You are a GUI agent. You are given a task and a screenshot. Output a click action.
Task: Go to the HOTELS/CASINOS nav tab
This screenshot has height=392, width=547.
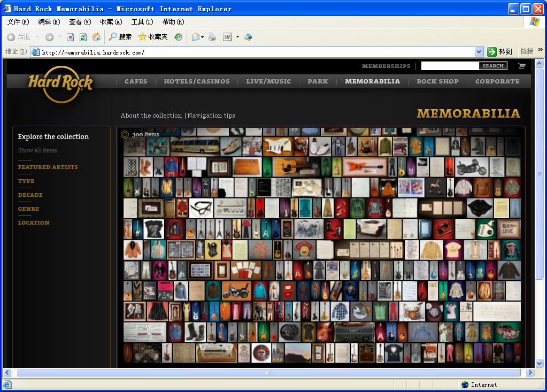pyautogui.click(x=197, y=81)
